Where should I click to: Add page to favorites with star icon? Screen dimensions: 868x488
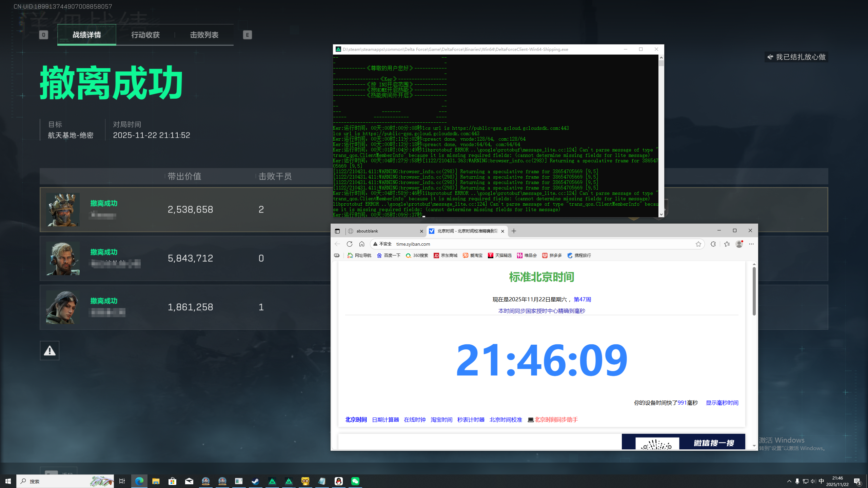coord(698,244)
